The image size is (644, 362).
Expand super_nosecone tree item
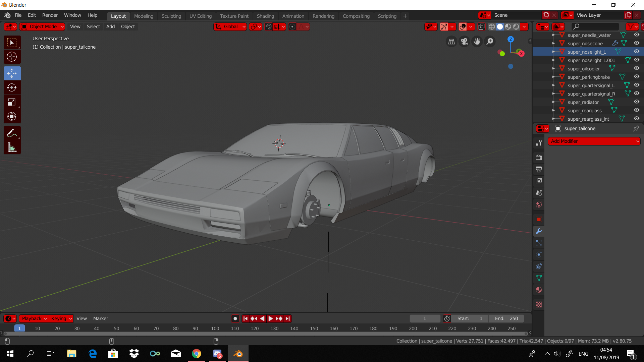click(x=553, y=44)
